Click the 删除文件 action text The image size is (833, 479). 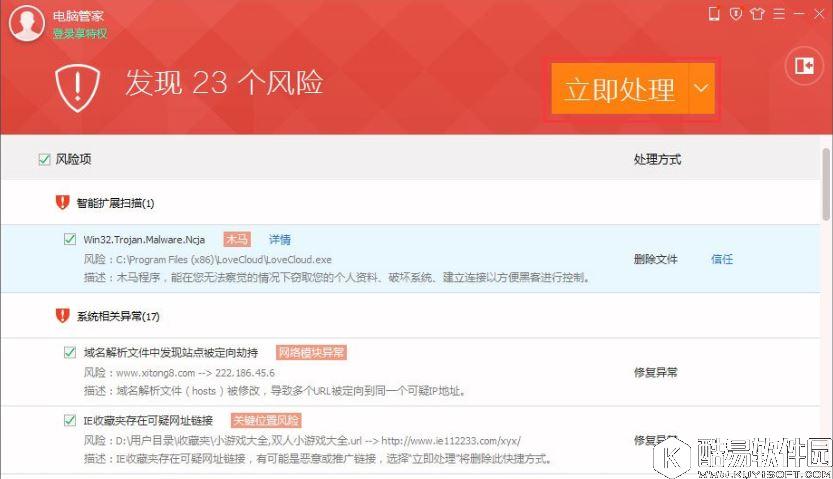tap(656, 259)
